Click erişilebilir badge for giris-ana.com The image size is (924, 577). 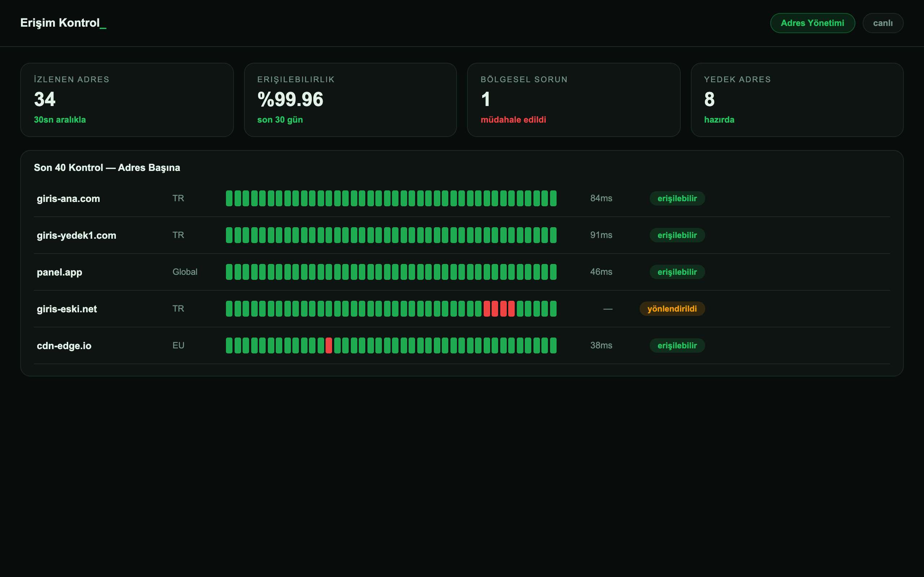[x=677, y=198]
